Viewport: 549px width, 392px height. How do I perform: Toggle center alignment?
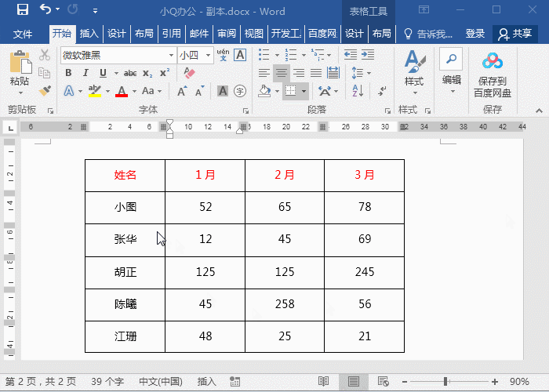282,73
